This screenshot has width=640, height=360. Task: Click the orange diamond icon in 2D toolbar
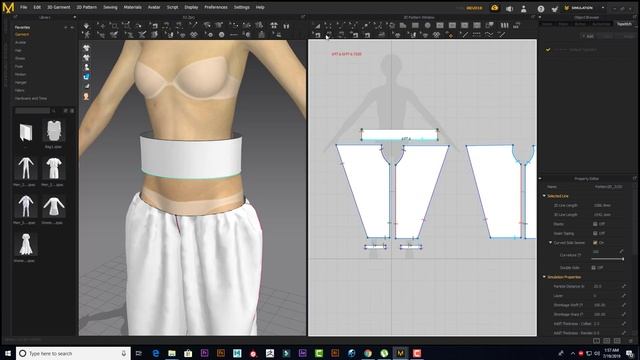451,35
